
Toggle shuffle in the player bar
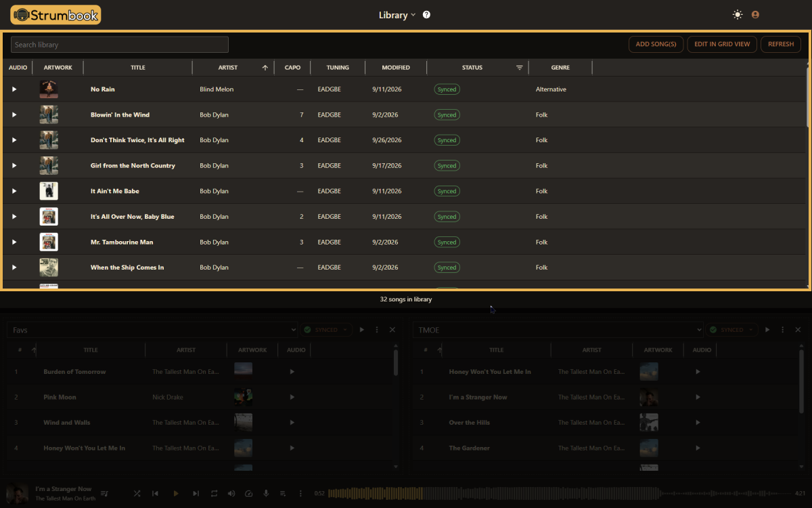(137, 494)
